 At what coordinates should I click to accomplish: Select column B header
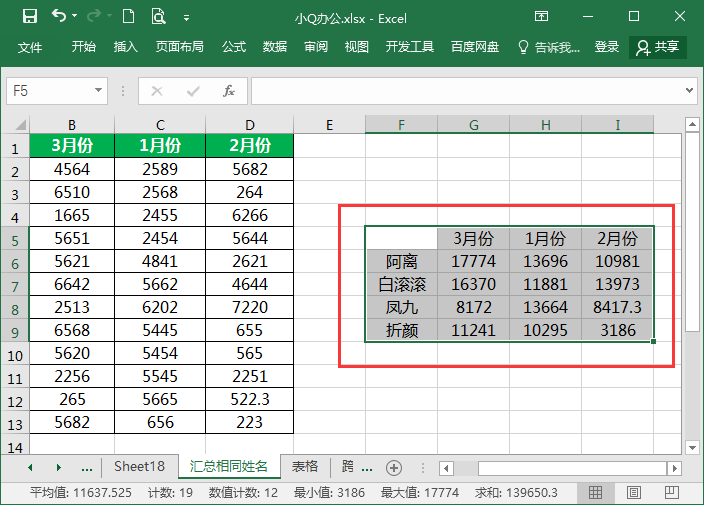(72, 124)
